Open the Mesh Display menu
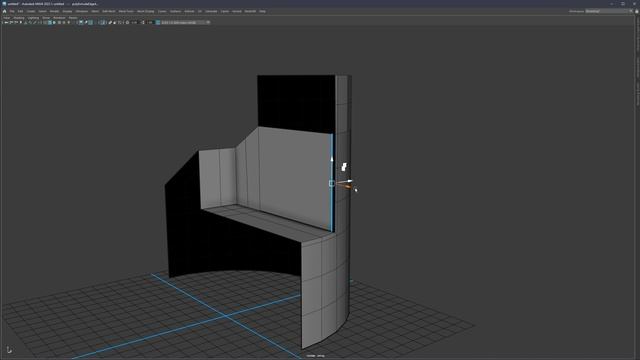This screenshot has height=360, width=640. [146, 11]
